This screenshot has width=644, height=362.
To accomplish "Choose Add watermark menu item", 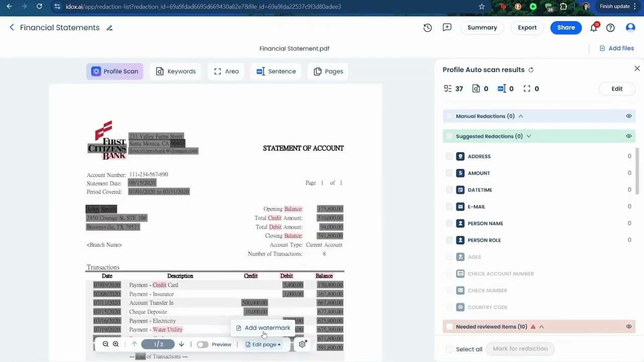I will (263, 328).
